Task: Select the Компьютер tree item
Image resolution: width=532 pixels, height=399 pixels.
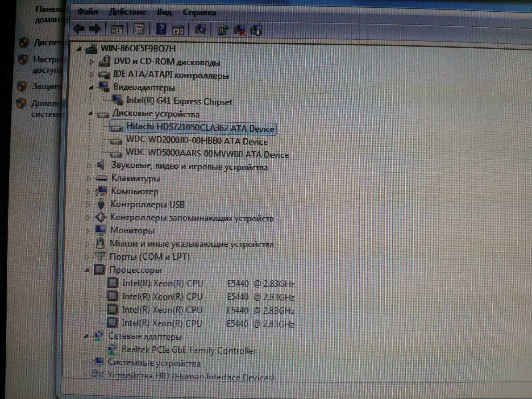Action: click(x=134, y=191)
